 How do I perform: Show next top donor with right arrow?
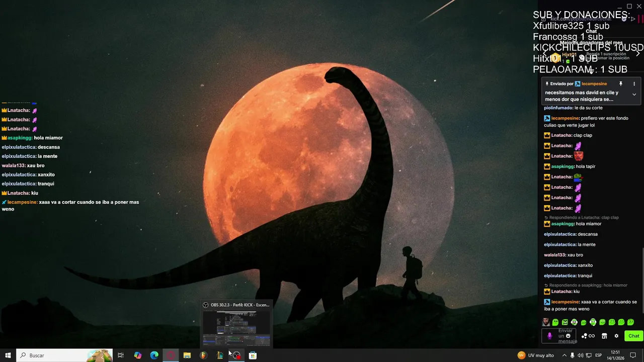coord(638,53)
